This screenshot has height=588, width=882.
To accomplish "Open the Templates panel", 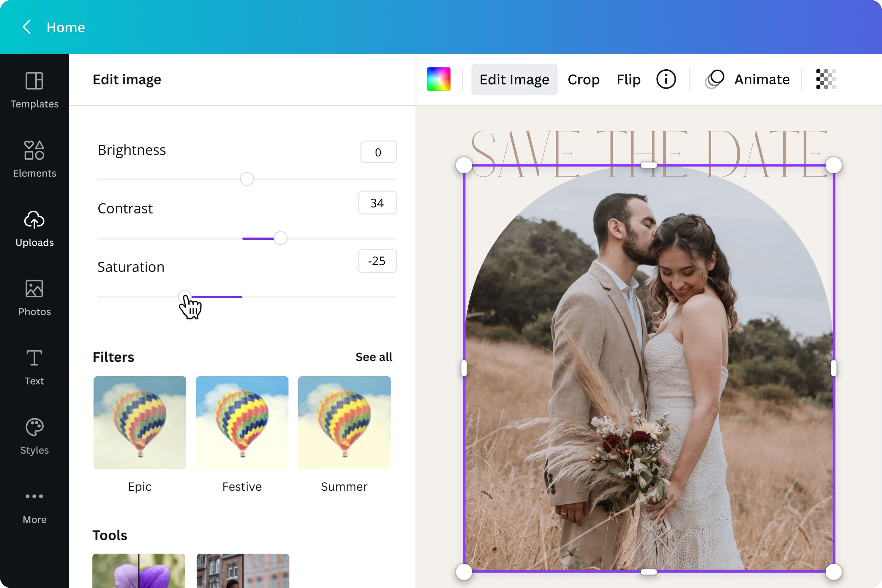I will click(34, 89).
